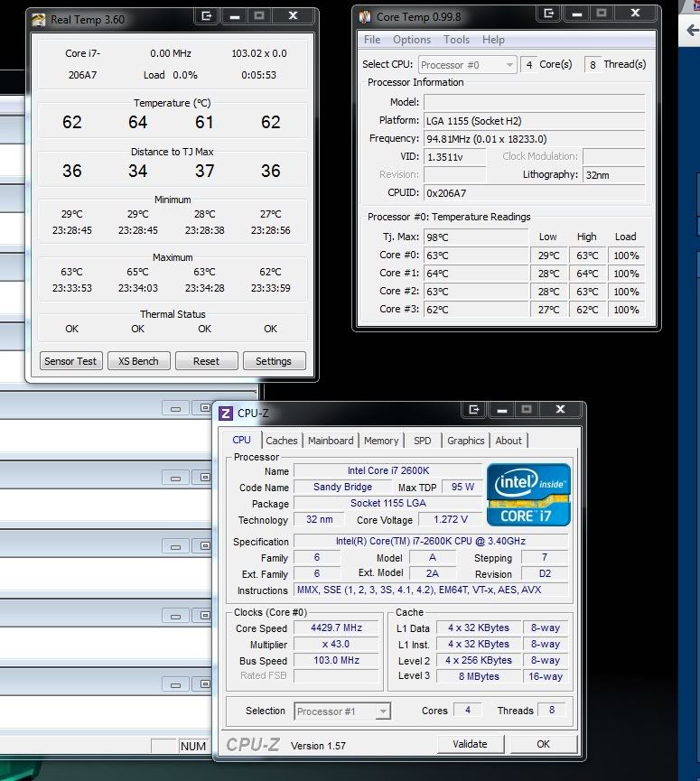Open the Select CPU Processor #0 dropdown
Viewport: 700px width, 781px height.
(x=468, y=64)
